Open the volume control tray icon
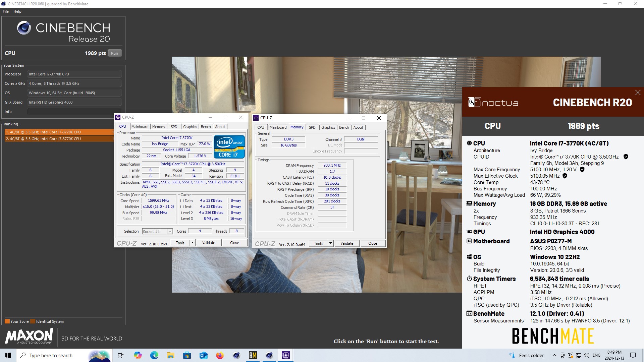This screenshot has width=644, height=362. (x=586, y=355)
